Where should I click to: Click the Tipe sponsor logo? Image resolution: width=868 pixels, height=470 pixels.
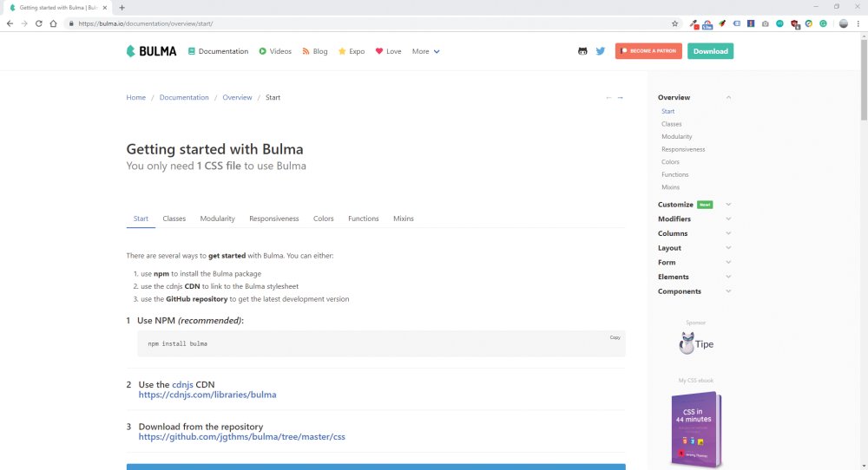pyautogui.click(x=696, y=343)
